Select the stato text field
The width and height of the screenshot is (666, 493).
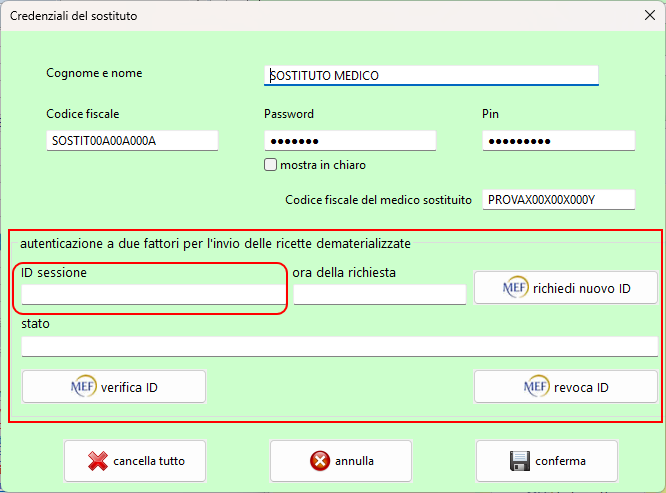click(339, 346)
